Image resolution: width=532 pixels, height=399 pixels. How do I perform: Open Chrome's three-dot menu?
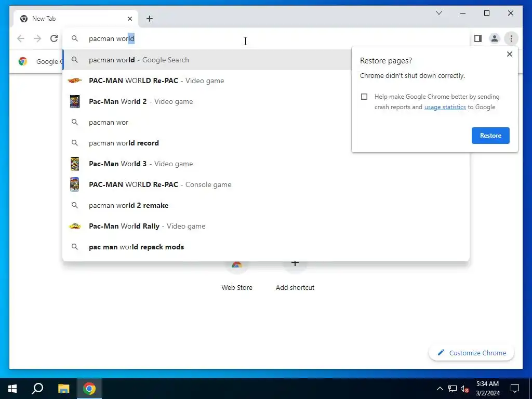point(511,38)
